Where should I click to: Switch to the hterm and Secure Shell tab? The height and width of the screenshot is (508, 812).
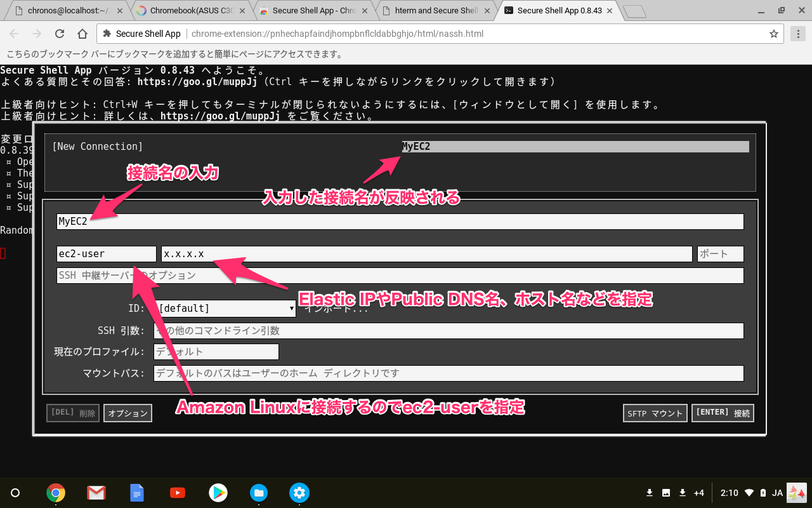(436, 11)
